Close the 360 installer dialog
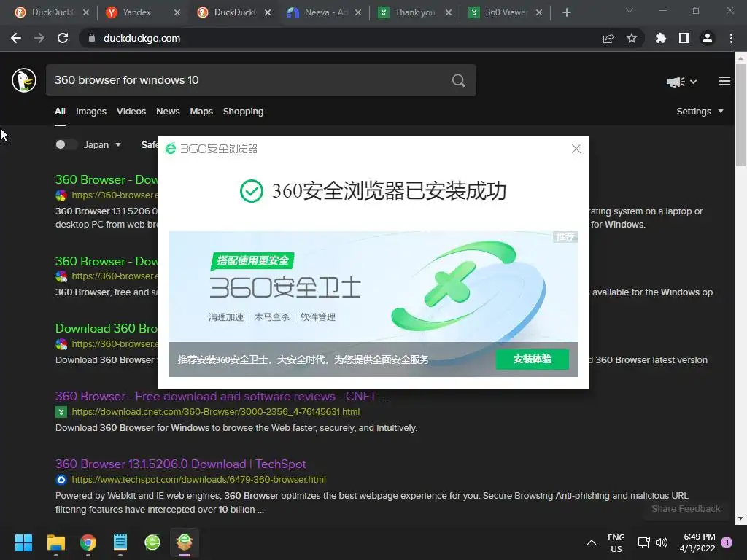Viewport: 747px width, 560px height. (x=576, y=149)
